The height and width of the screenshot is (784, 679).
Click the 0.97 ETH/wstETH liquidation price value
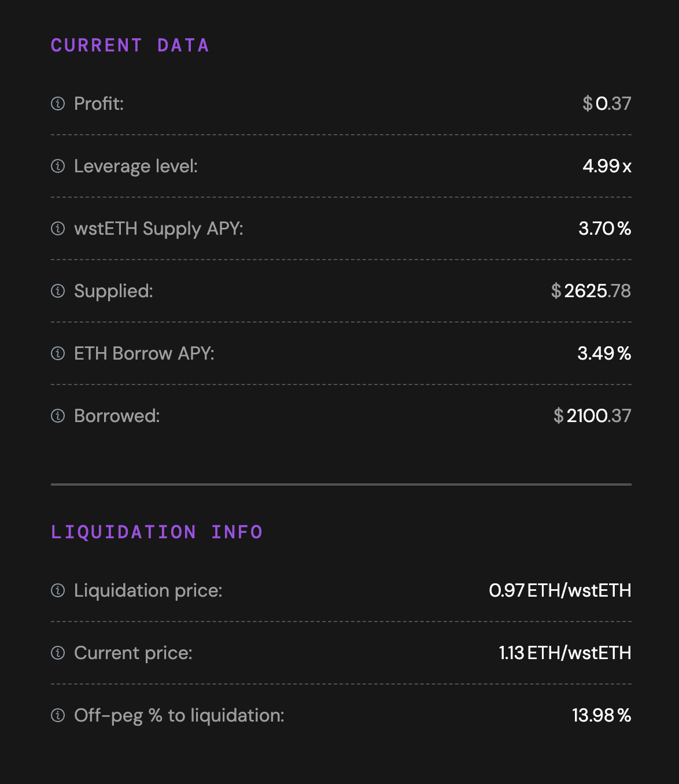click(x=560, y=590)
